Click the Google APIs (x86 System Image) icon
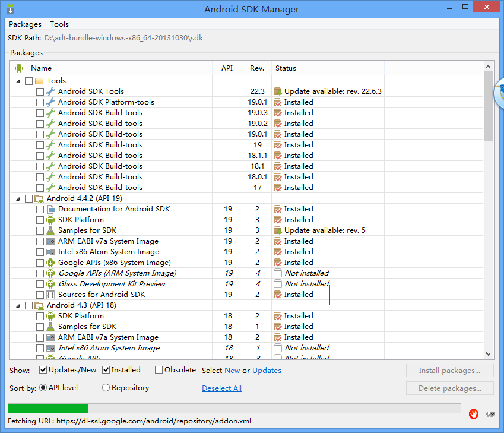 click(x=50, y=263)
